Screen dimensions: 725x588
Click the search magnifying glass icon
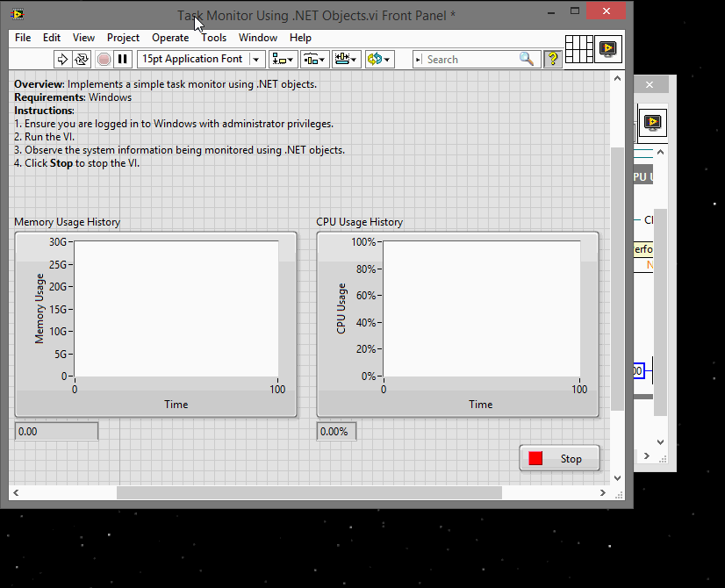528,59
